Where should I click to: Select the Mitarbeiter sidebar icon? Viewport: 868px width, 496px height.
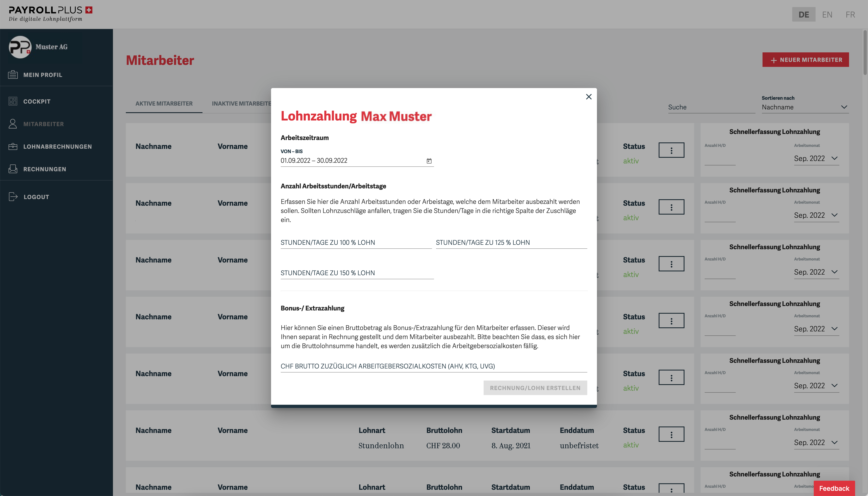click(13, 124)
